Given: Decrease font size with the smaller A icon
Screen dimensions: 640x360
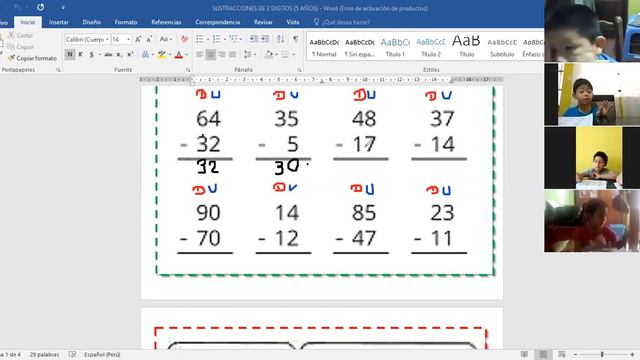Looking at the screenshot, I should click(x=149, y=40).
